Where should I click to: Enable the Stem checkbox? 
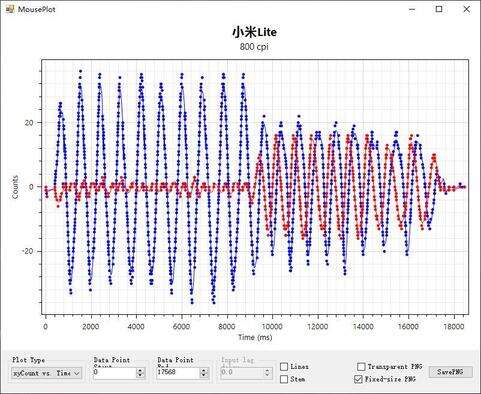[284, 379]
